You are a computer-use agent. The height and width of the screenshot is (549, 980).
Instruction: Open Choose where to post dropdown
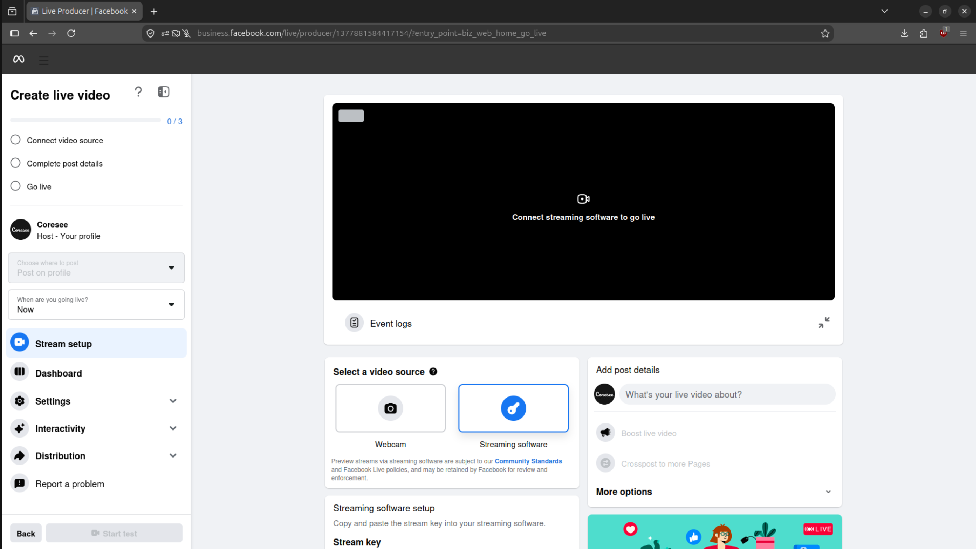click(x=96, y=267)
